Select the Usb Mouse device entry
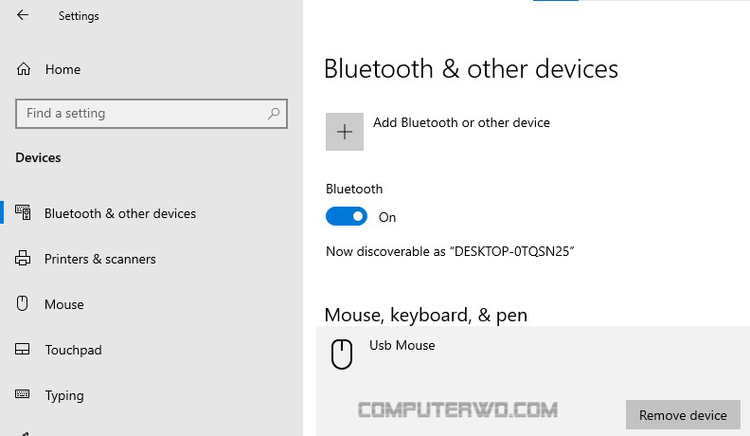Image resolution: width=750 pixels, height=436 pixels. [x=403, y=346]
